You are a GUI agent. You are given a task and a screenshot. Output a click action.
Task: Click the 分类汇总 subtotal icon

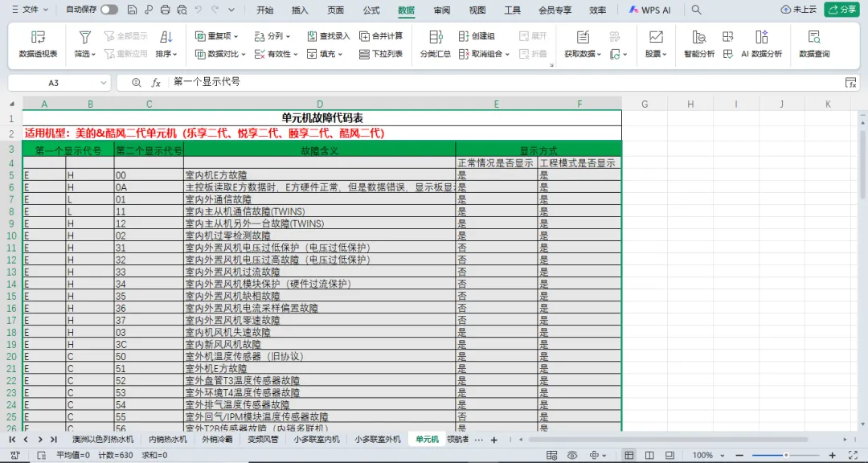click(436, 38)
